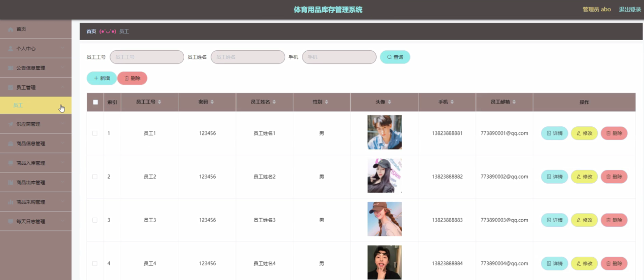The width and height of the screenshot is (644, 280).
Task: Sort table by 员工姓名 column arrows
Action: click(x=274, y=102)
